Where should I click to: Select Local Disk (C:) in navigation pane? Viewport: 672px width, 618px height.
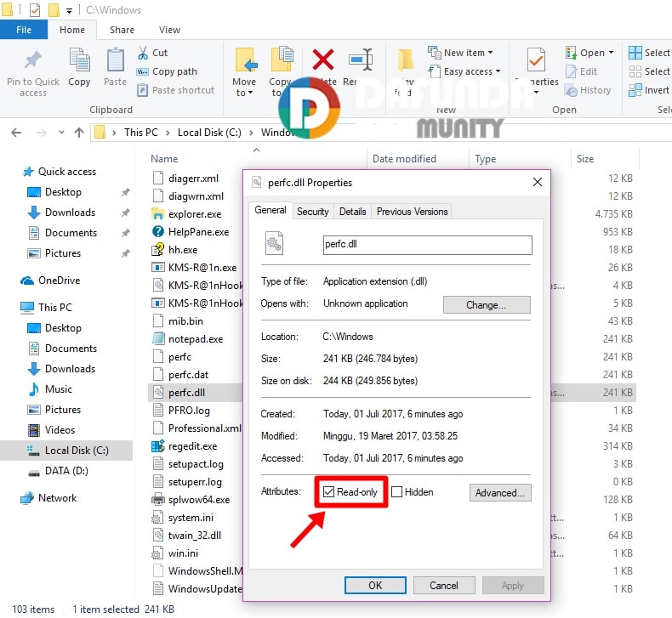click(x=76, y=451)
